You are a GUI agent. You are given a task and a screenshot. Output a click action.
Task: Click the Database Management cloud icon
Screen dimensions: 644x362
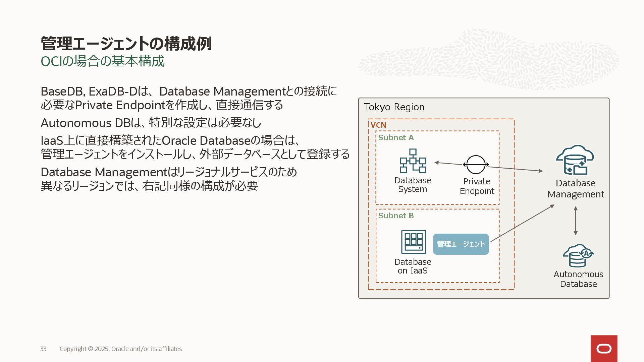tap(575, 160)
